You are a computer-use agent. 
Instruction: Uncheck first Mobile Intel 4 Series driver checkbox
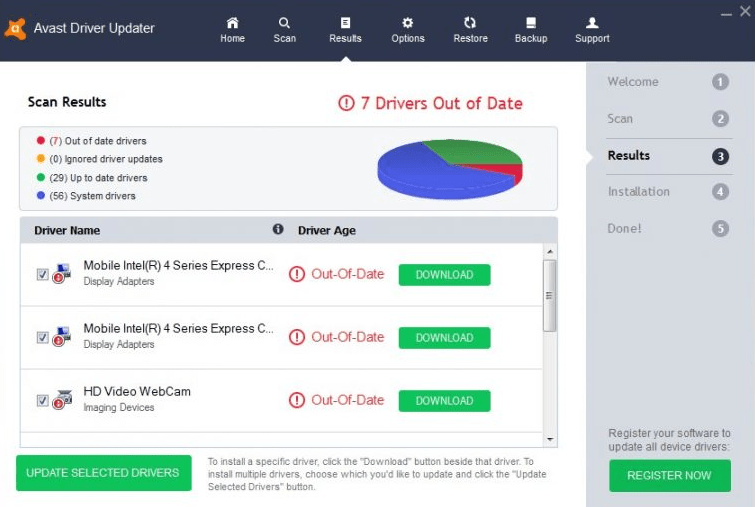[x=42, y=274]
